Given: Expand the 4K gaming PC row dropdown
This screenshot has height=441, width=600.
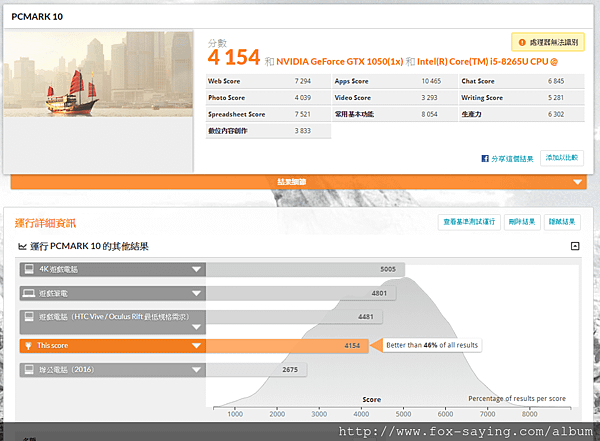Looking at the screenshot, I should click(196, 270).
